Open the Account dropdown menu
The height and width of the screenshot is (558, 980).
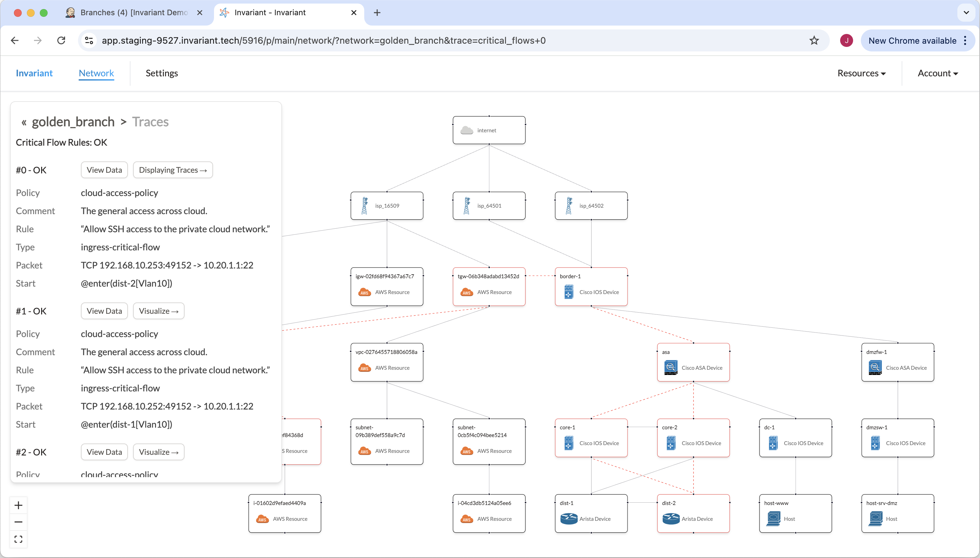937,73
